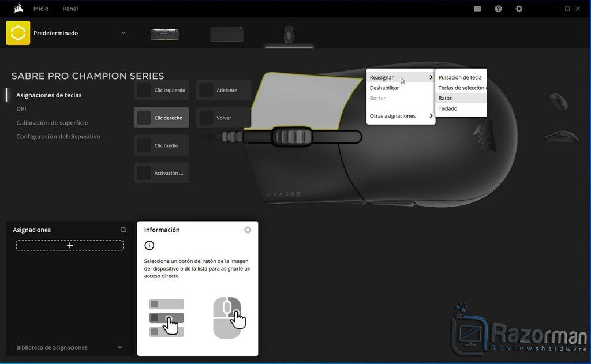This screenshot has width=591, height=364.
Task: Choose Reasignar in the context menu
Action: coord(401,77)
